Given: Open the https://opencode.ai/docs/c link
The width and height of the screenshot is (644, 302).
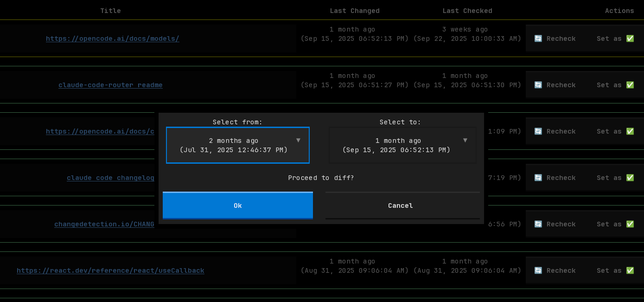Looking at the screenshot, I should (100, 131).
